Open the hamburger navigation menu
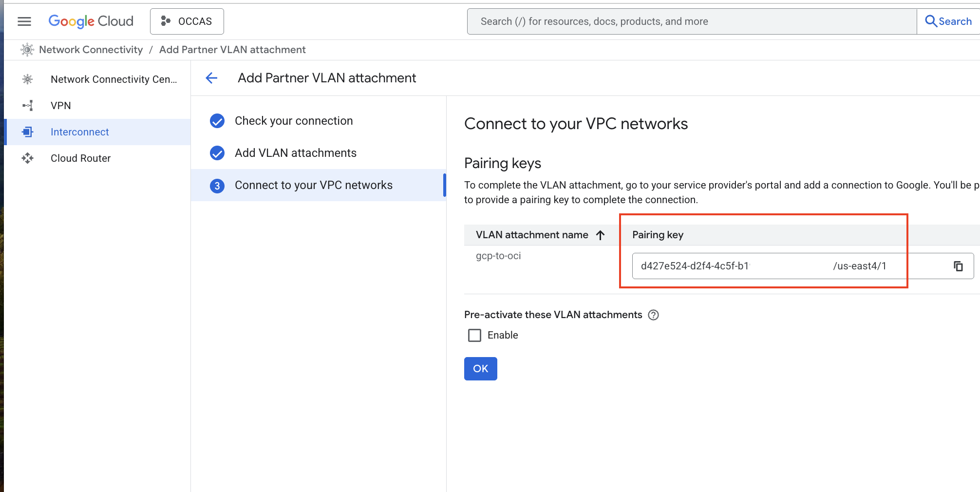The width and height of the screenshot is (980, 492). [24, 21]
